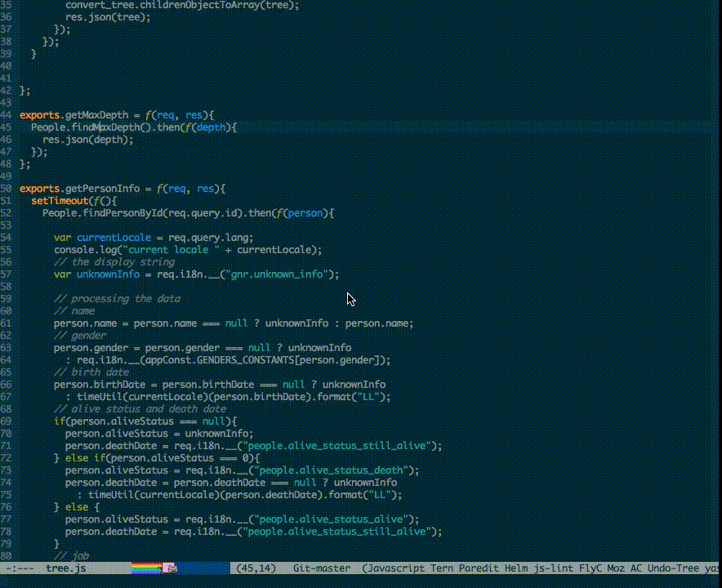Click line number 44 in the gutter
Image resolution: width=722 pixels, height=588 pixels.
click(6, 115)
